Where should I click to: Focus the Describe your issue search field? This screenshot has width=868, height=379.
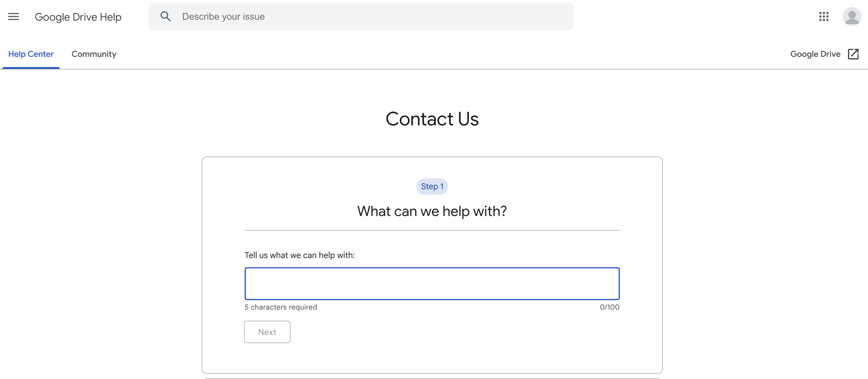point(371,16)
